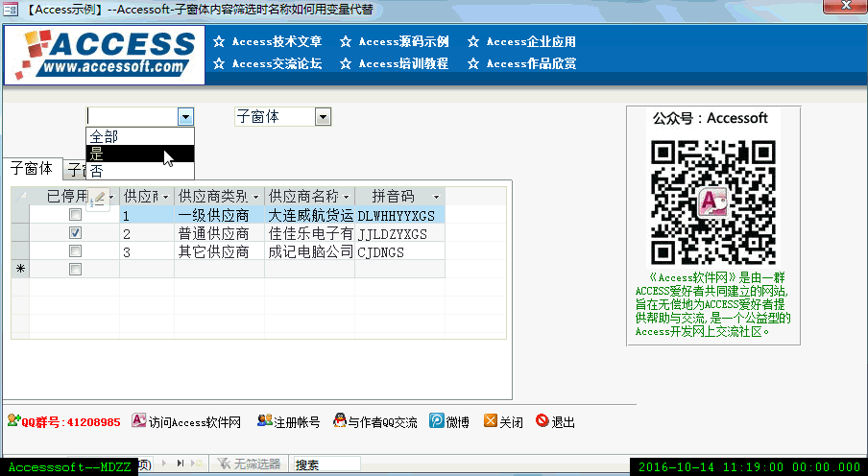Choose 是 from the dropdown list
This screenshot has width=868, height=476.
coord(140,154)
